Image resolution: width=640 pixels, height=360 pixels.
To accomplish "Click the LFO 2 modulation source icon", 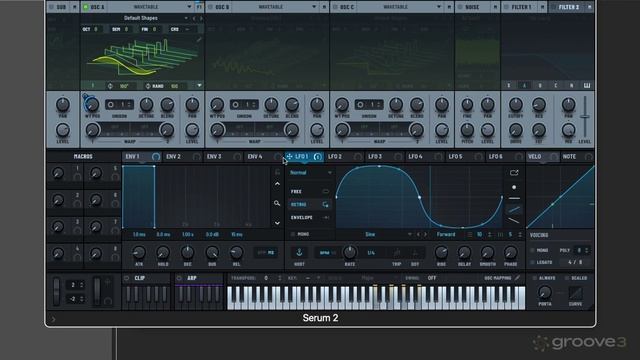I will pos(358,157).
